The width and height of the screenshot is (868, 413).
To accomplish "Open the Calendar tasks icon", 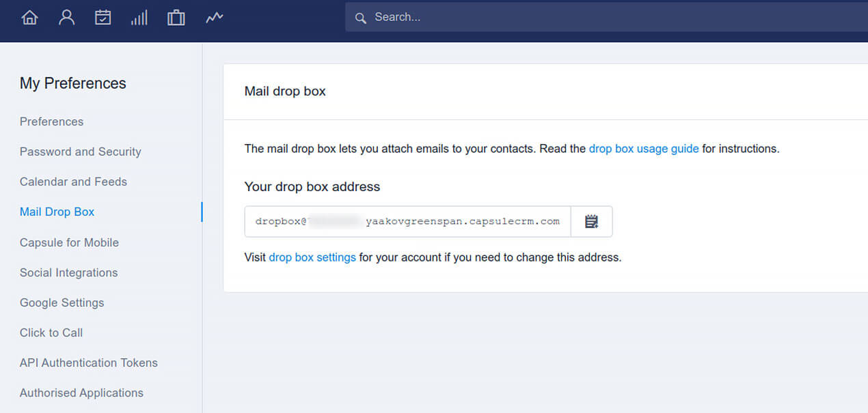I will [x=103, y=18].
